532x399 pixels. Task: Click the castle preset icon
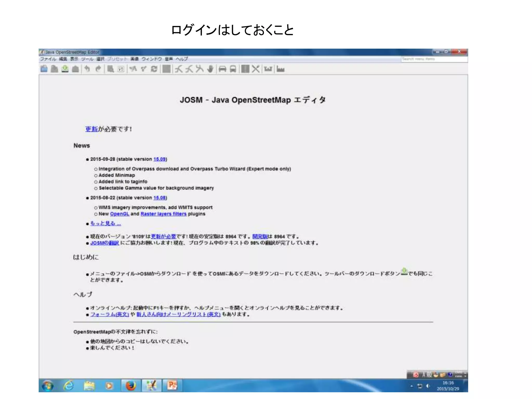point(268,69)
